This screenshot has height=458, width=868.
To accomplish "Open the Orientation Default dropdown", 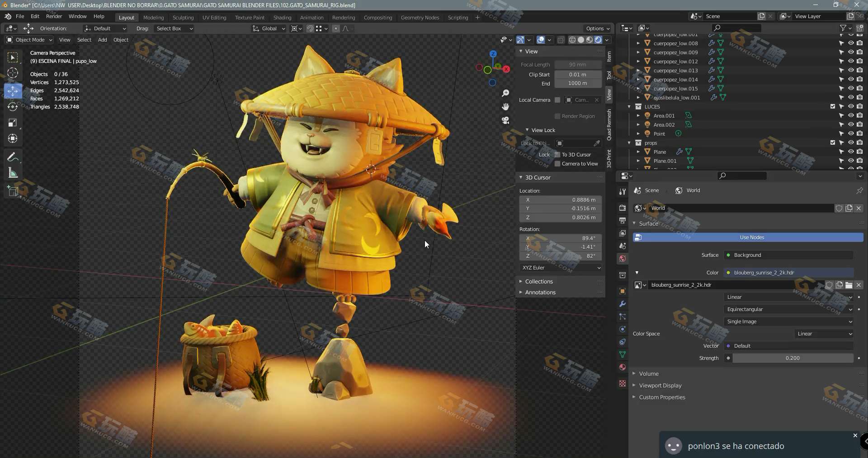I will click(105, 28).
